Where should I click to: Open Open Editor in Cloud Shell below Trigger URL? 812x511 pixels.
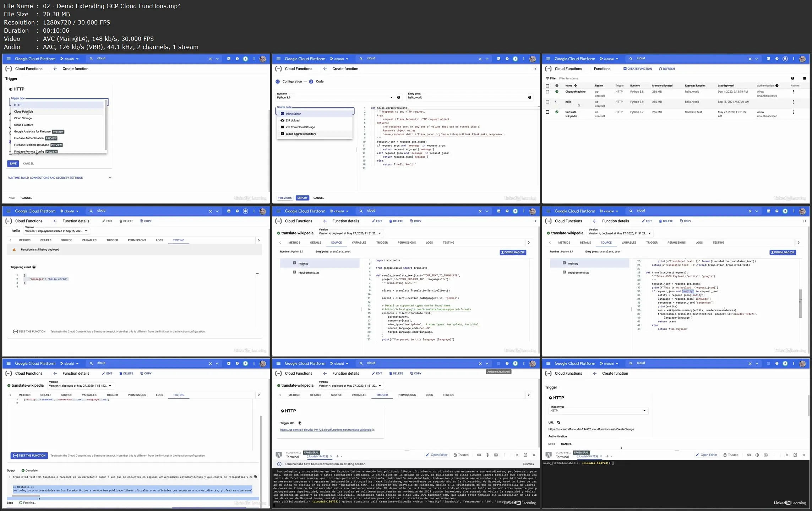click(437, 455)
